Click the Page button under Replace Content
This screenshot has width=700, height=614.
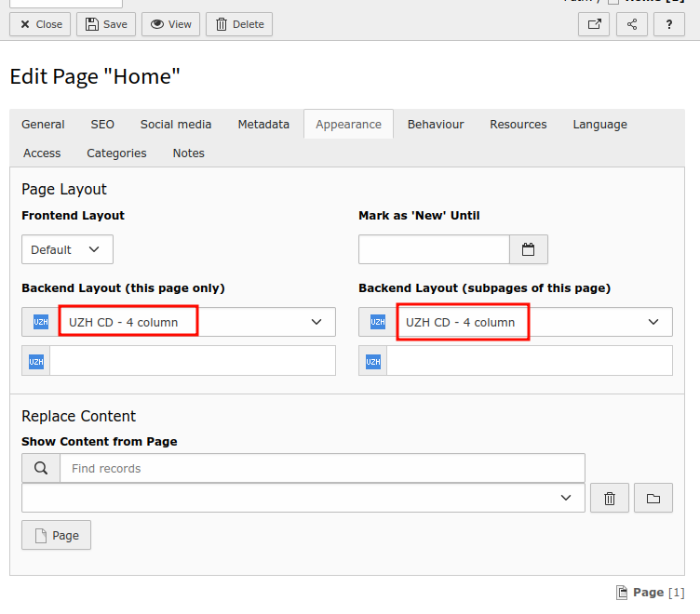56,535
